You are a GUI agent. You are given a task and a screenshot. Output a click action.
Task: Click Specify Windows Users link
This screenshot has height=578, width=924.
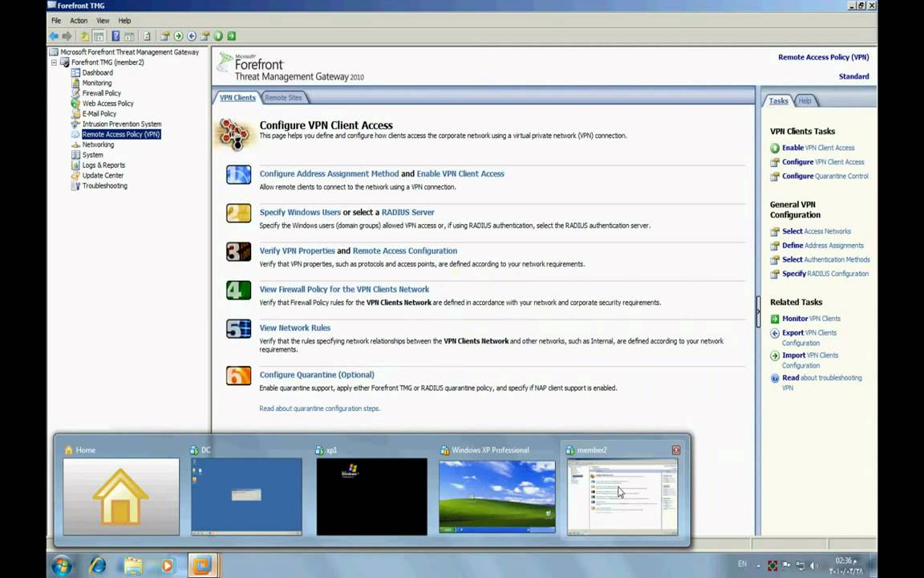[300, 212]
